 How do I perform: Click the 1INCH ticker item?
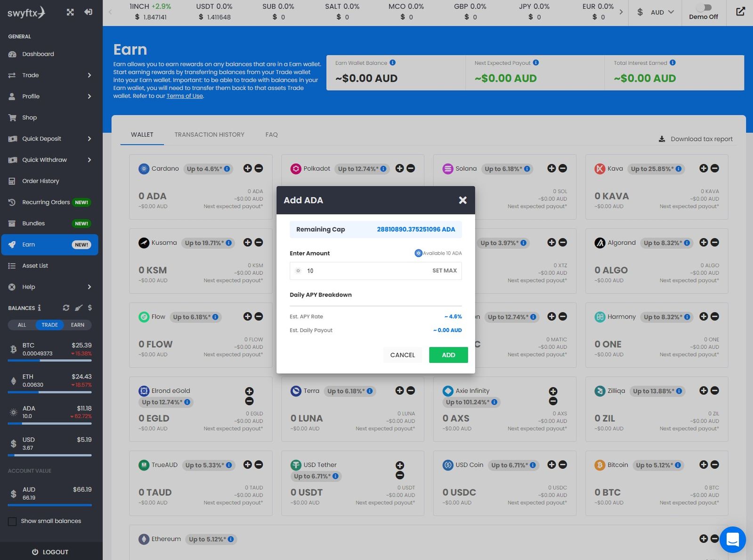tap(150, 12)
